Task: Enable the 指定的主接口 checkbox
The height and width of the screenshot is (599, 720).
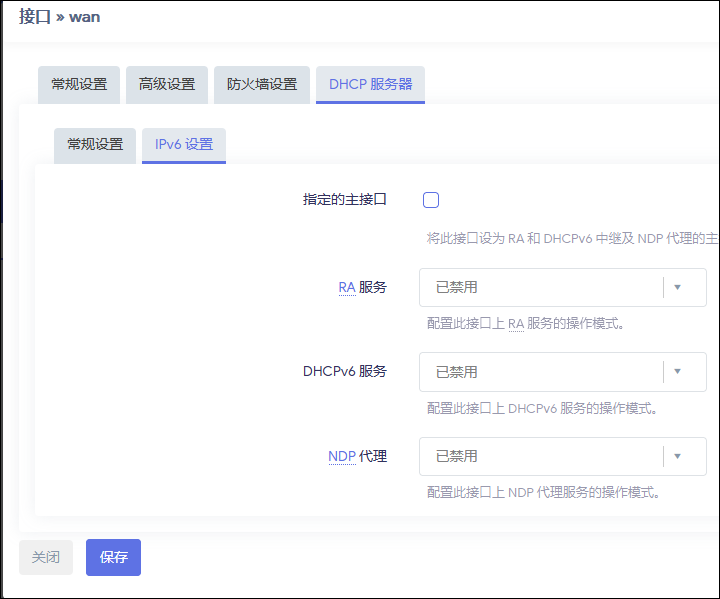Action: (x=431, y=200)
